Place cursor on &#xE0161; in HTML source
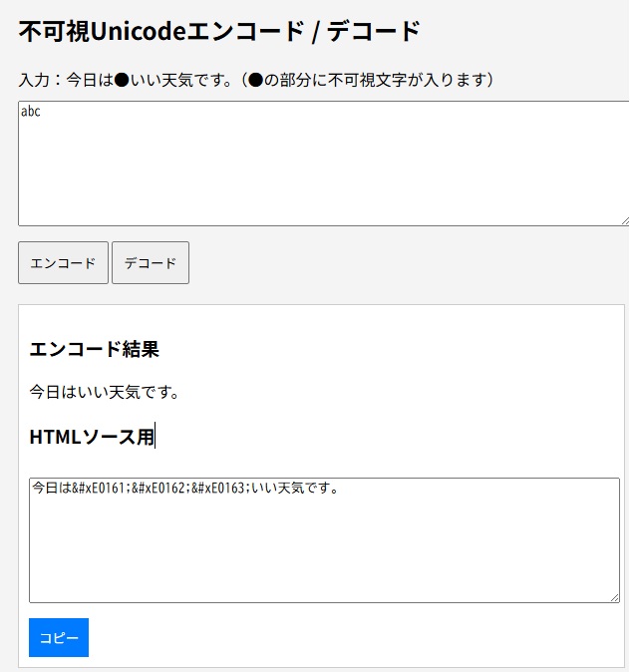Image resolution: width=630 pixels, height=672 pixels. (x=101, y=489)
